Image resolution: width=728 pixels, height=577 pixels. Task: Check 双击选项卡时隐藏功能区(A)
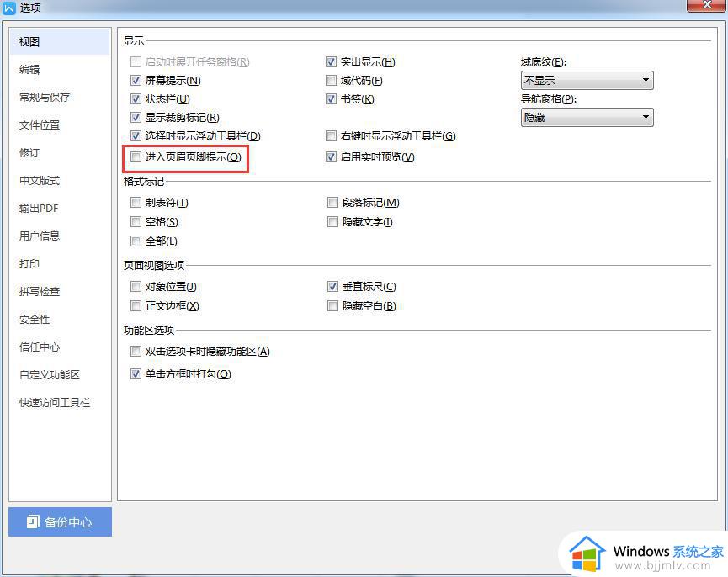(x=136, y=351)
